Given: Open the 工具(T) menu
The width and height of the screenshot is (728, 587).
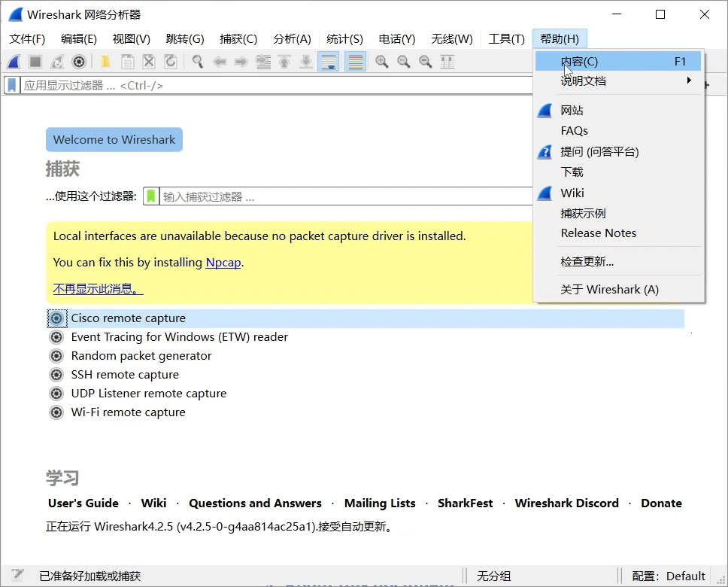Looking at the screenshot, I should coord(507,39).
